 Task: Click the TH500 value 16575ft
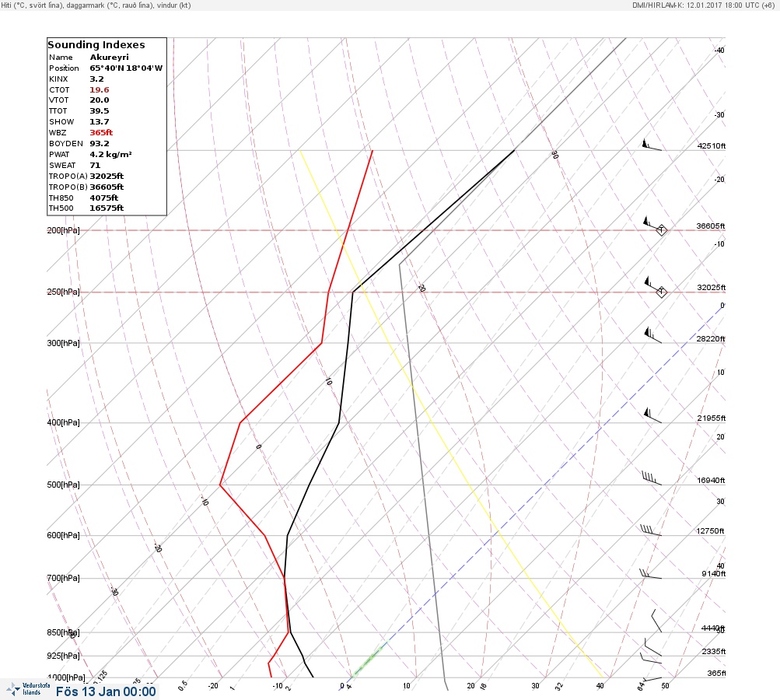click(x=107, y=208)
